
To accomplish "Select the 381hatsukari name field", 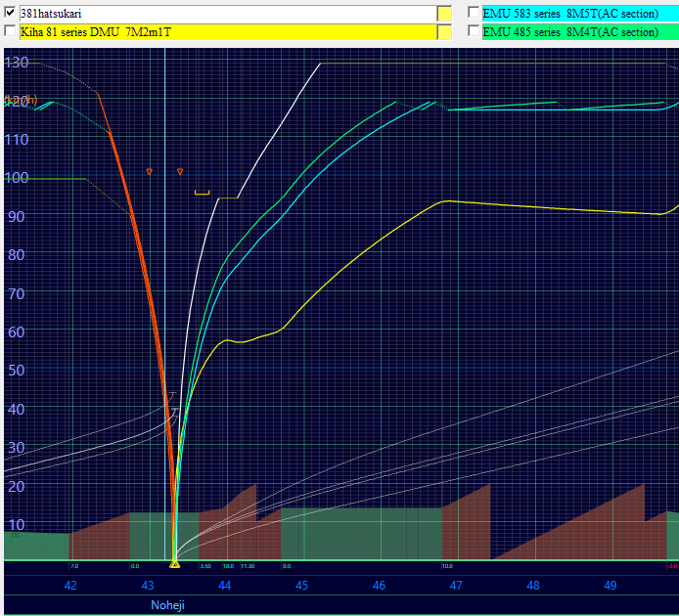I will coord(228,14).
